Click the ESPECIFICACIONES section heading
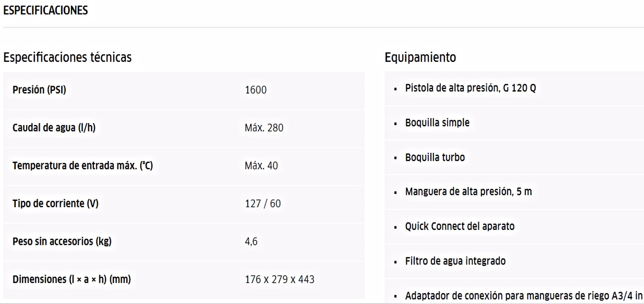 (x=46, y=11)
